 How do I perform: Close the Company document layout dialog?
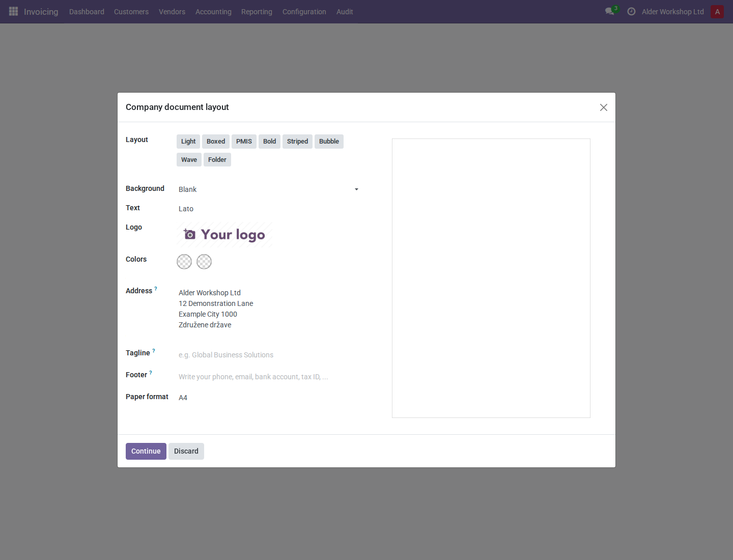604,107
